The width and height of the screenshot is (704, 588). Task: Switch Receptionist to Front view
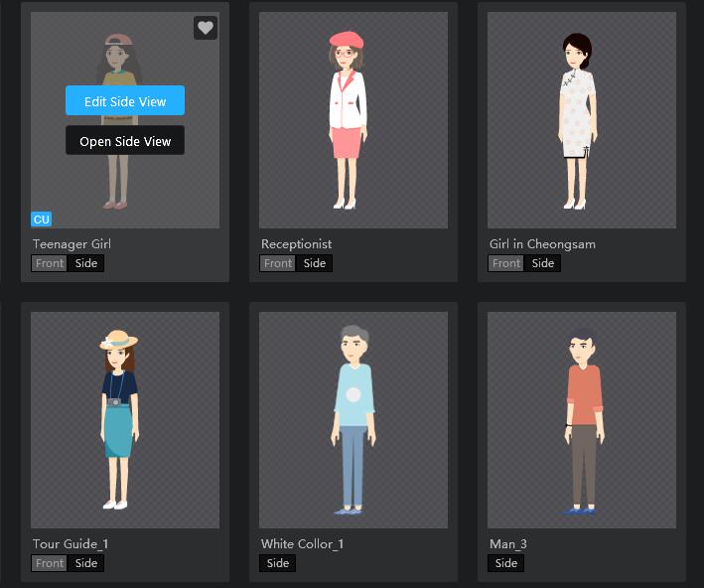click(x=278, y=263)
